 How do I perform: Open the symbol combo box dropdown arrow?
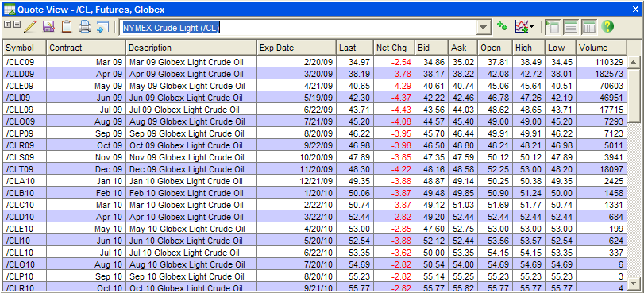pyautogui.click(x=484, y=28)
